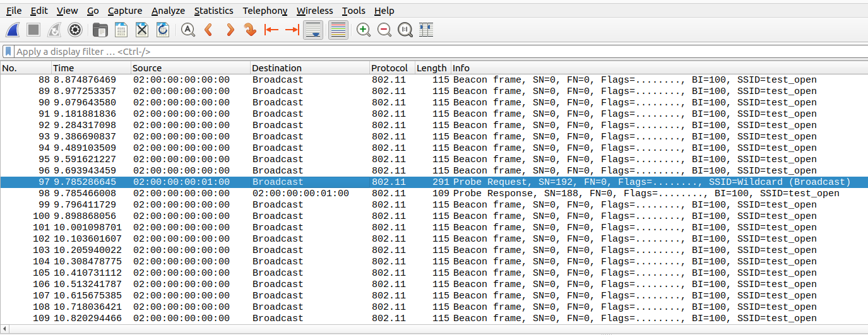Image resolution: width=868 pixels, height=335 pixels.
Task: Start capturing packets with the shark fin
Action: (14, 30)
